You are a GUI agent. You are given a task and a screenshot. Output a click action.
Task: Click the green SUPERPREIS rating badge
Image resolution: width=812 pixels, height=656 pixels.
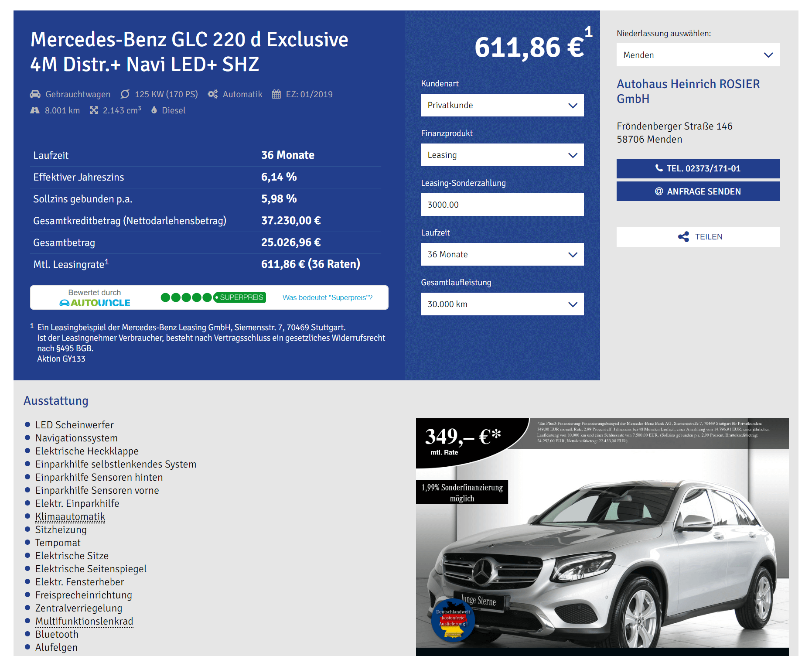213,297
